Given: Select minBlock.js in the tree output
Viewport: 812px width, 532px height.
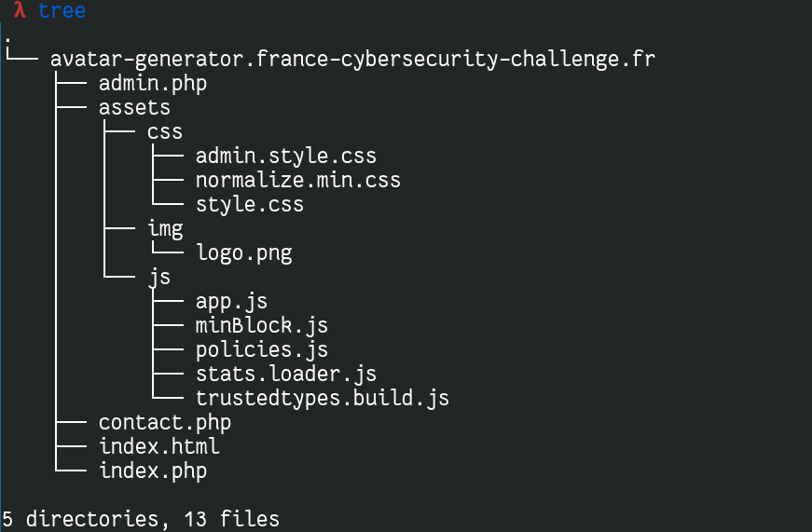Looking at the screenshot, I should 262,325.
